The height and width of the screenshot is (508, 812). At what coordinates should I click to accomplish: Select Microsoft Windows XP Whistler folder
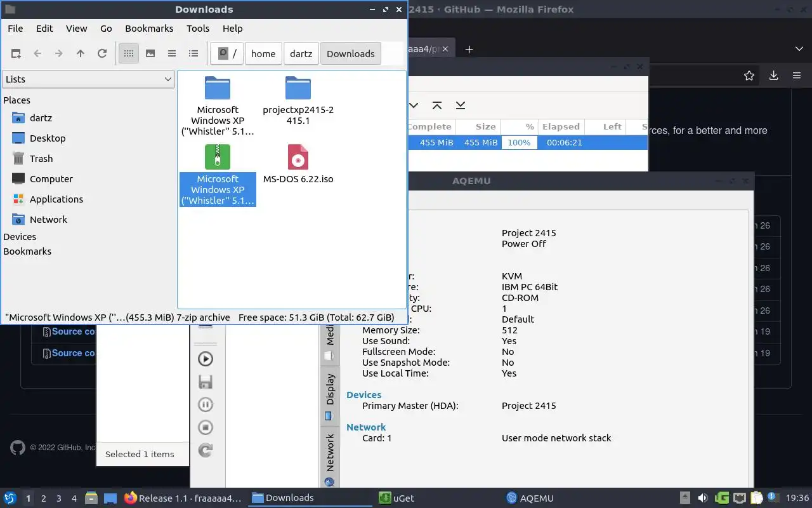(x=218, y=105)
